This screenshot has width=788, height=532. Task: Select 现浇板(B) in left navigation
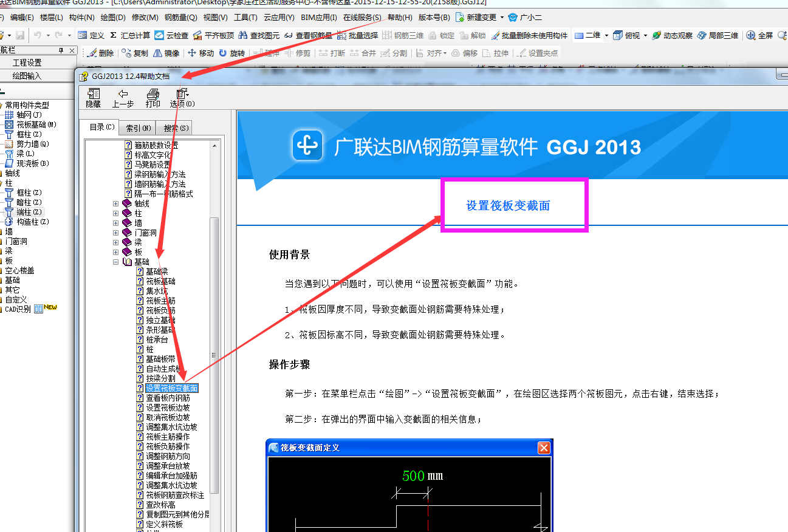pyautogui.click(x=27, y=163)
